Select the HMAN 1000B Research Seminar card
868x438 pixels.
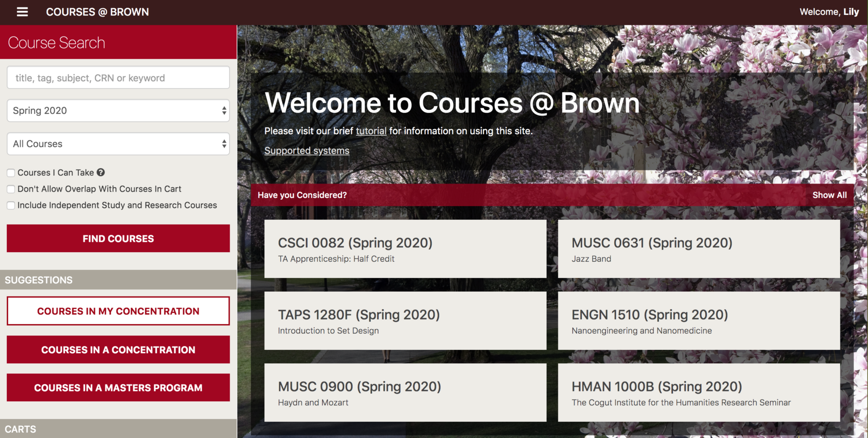[x=699, y=392]
